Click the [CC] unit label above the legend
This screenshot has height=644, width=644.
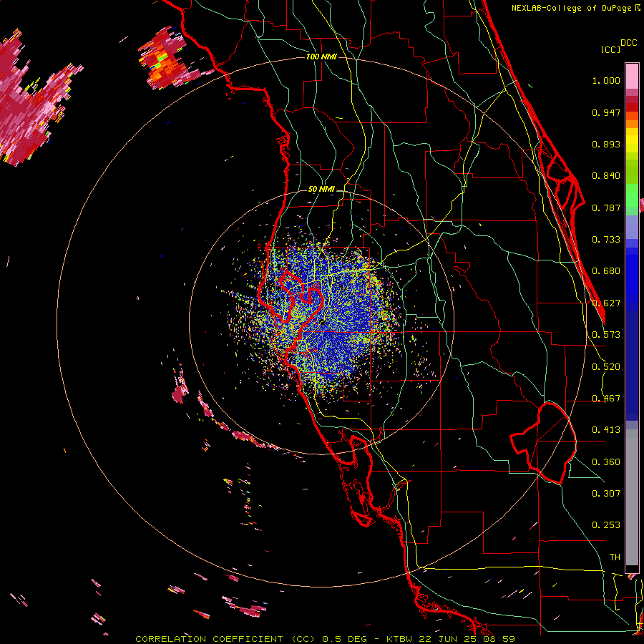tap(610, 49)
